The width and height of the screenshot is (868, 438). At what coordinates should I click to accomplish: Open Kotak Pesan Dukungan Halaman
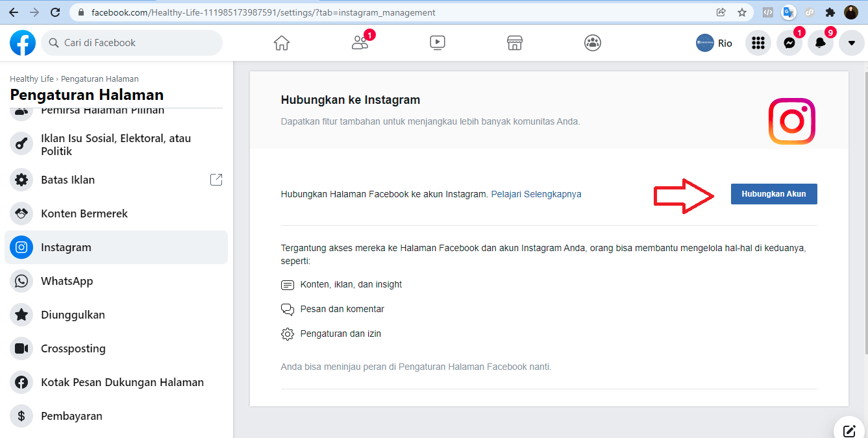(116, 382)
